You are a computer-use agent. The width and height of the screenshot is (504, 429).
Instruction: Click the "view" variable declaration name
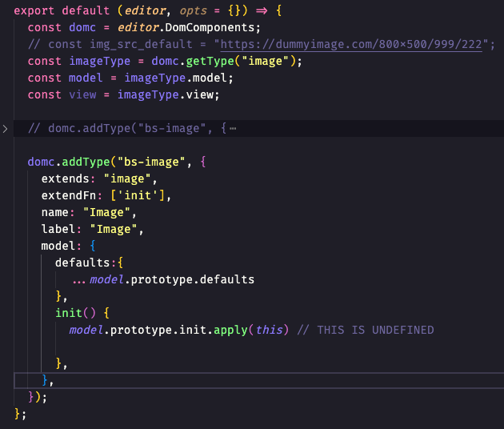(82, 94)
